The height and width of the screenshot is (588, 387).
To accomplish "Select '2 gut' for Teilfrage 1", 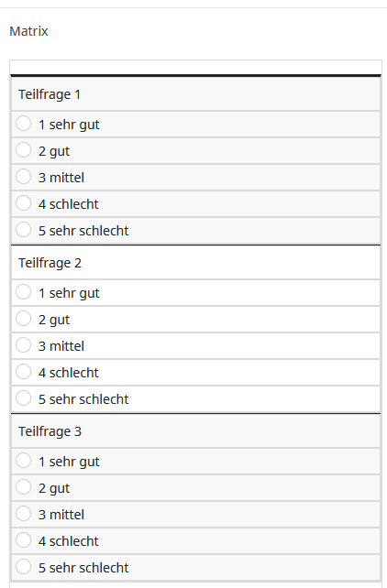I will coord(23,150).
